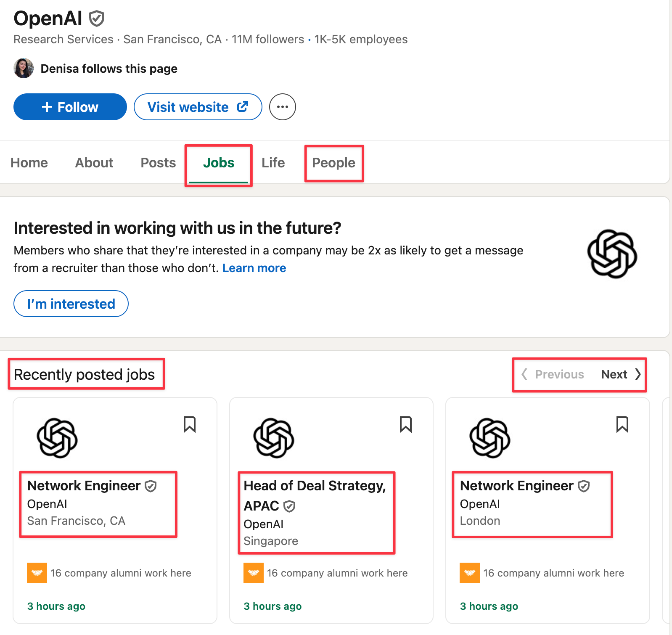Click the Learn more link
672x635 pixels.
tap(254, 268)
